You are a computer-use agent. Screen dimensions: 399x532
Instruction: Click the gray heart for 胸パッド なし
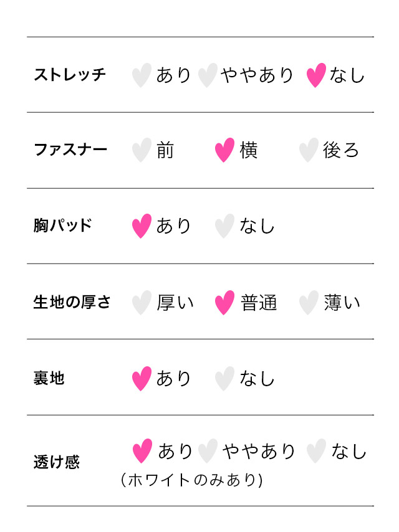point(224,226)
